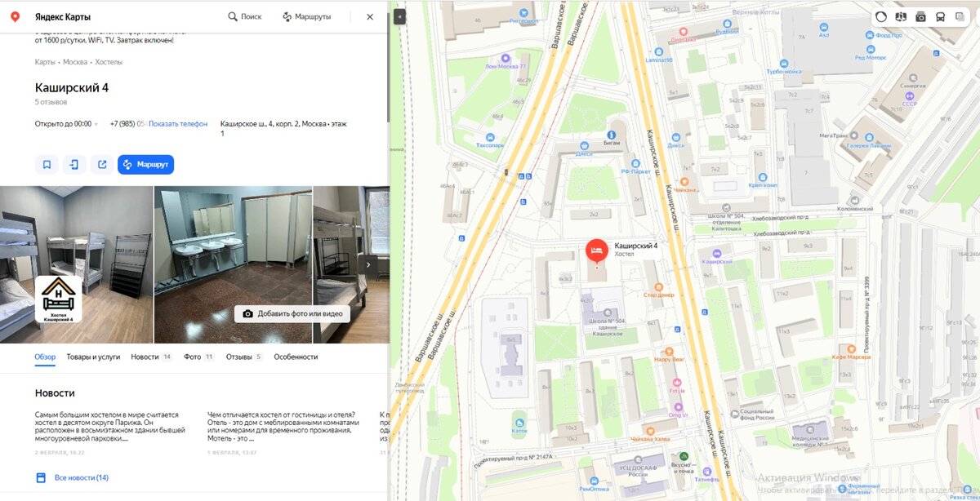The height and width of the screenshot is (501, 980).
Task: Click Показать телефон link
Action: (178, 124)
